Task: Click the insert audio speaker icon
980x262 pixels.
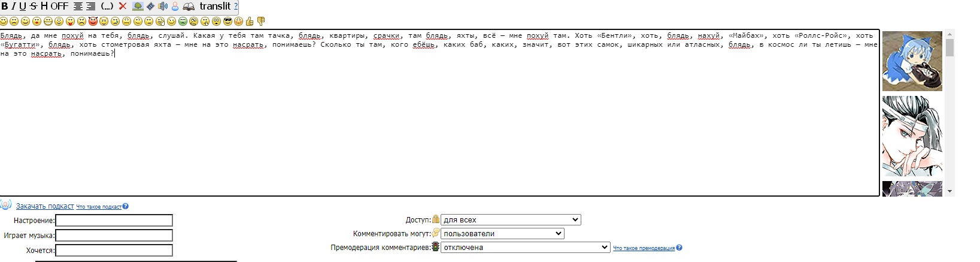Action: (x=162, y=7)
